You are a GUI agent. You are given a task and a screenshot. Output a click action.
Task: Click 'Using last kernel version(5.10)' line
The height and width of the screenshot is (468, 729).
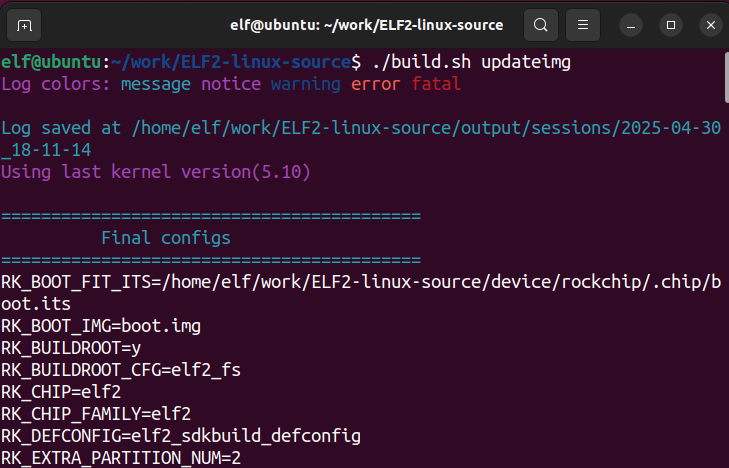click(156, 172)
